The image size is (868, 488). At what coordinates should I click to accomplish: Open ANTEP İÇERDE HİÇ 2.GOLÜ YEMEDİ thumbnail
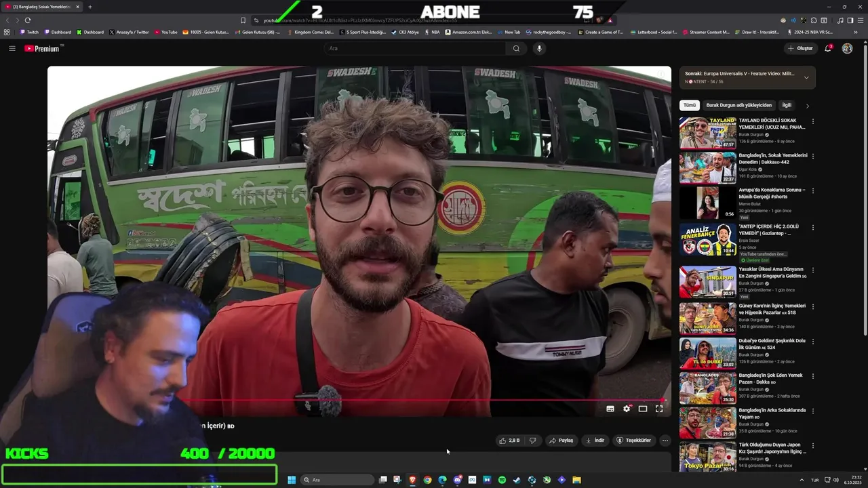(707, 239)
